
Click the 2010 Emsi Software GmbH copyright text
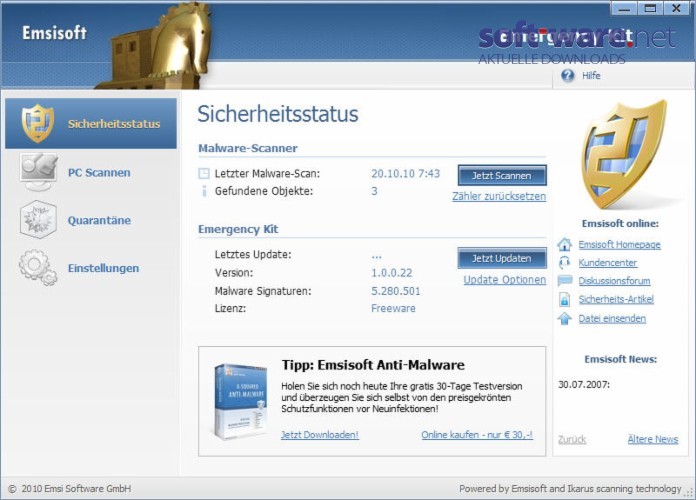(70, 488)
